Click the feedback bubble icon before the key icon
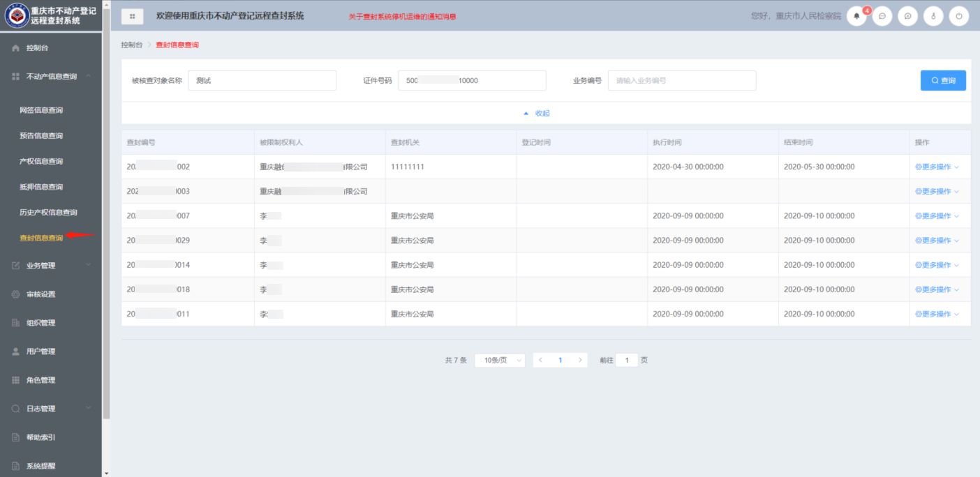The image size is (980, 477). tap(907, 16)
